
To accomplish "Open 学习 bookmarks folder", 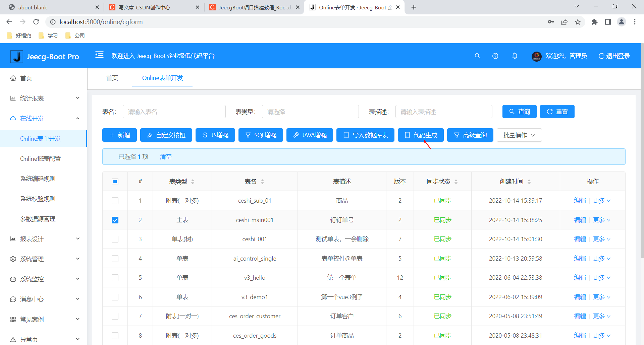I will point(48,36).
